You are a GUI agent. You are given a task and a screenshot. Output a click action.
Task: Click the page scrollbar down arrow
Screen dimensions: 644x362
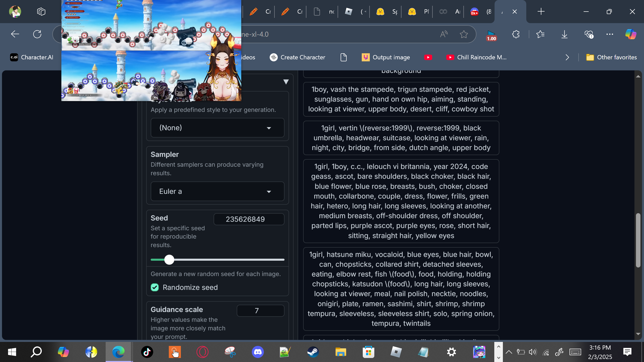(x=638, y=334)
